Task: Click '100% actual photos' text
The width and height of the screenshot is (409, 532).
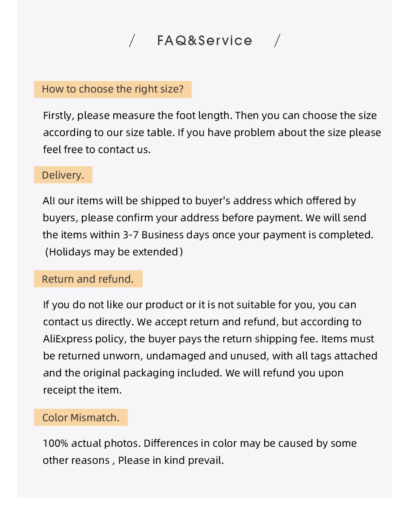Action: click(91, 443)
